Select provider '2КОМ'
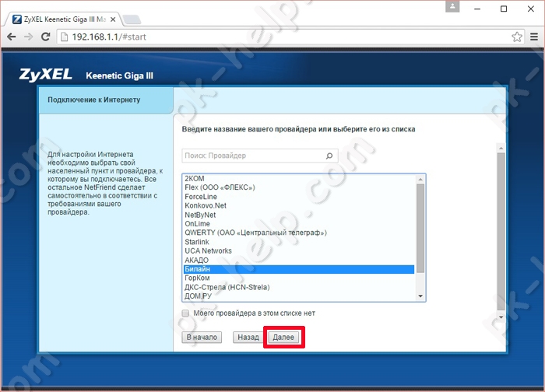The image size is (545, 392). pyautogui.click(x=299, y=178)
